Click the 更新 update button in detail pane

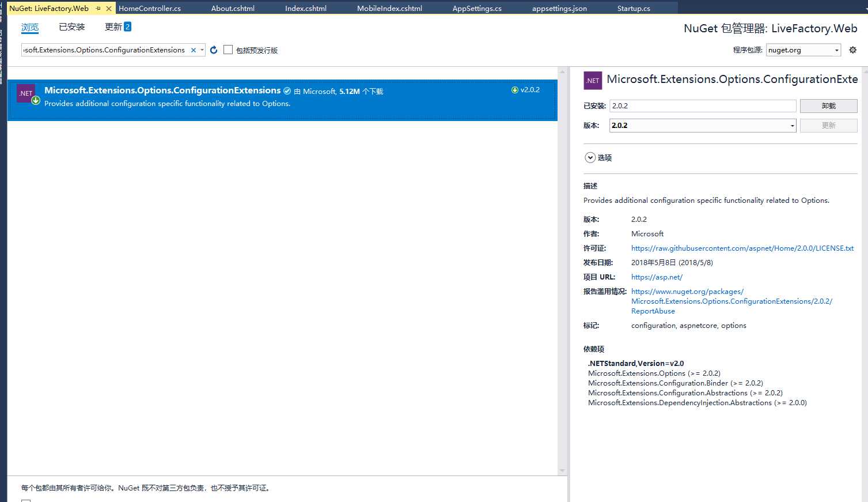click(x=828, y=126)
